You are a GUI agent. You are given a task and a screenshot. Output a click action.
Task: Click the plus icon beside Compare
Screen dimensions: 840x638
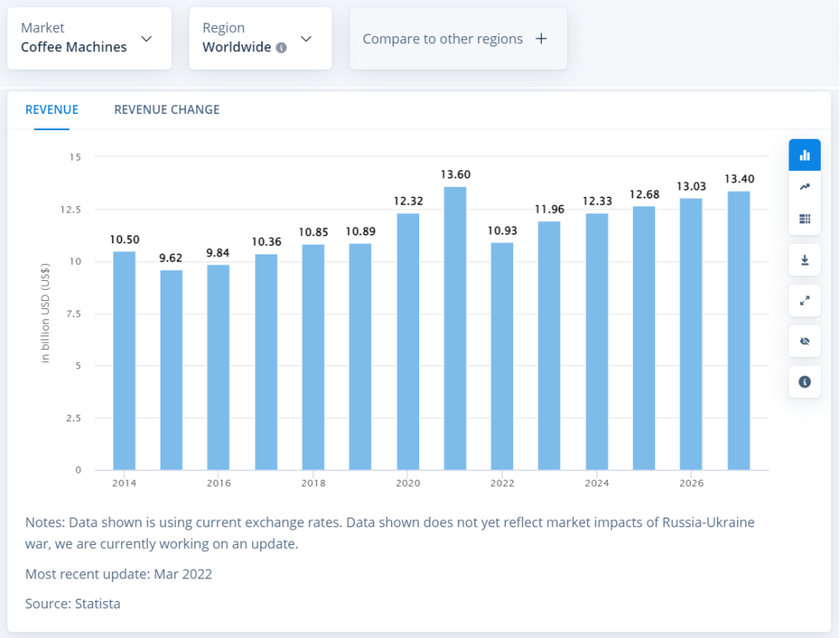pos(541,39)
